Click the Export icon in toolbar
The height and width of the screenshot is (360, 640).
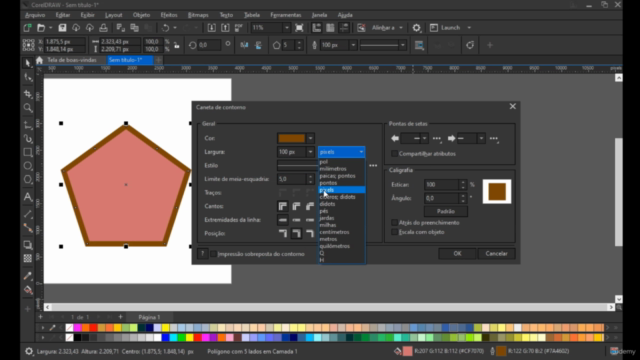(225, 28)
